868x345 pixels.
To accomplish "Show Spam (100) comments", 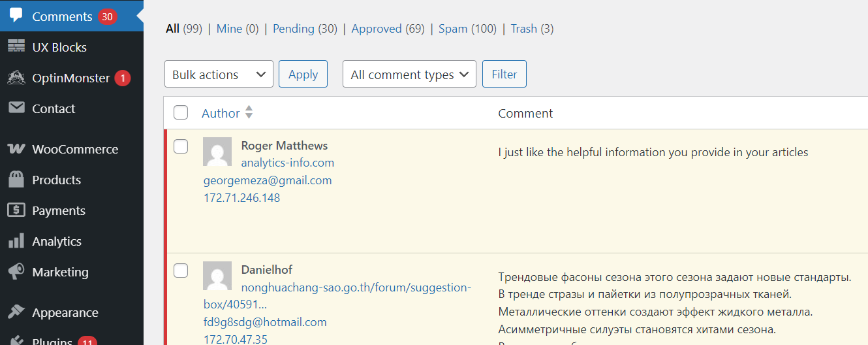I will coord(467,29).
